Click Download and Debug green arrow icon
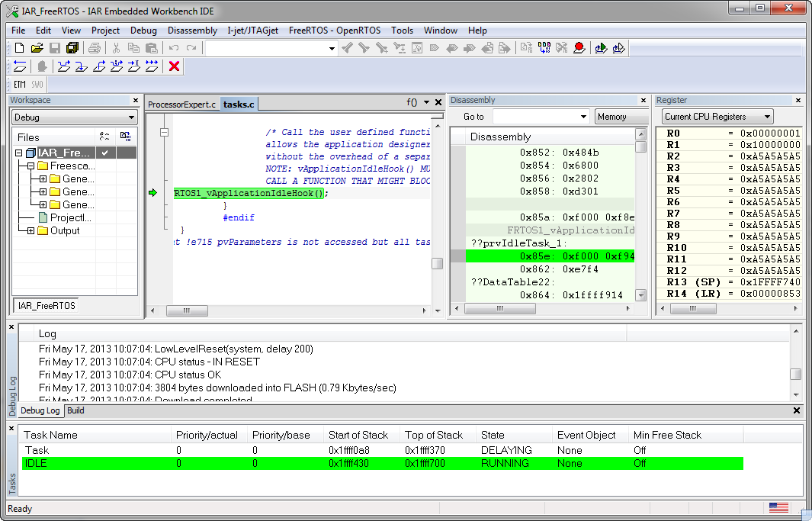 (x=601, y=48)
